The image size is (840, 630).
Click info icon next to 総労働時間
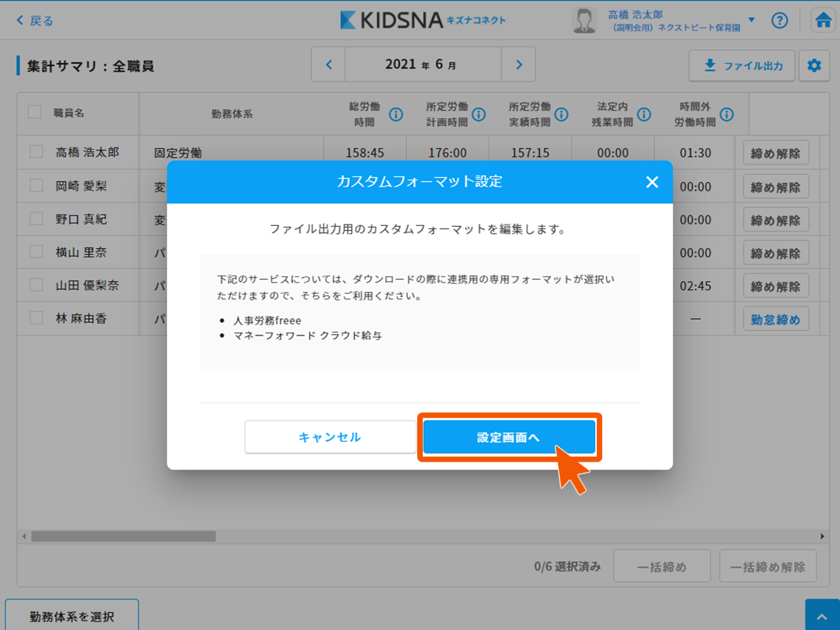pos(396,115)
